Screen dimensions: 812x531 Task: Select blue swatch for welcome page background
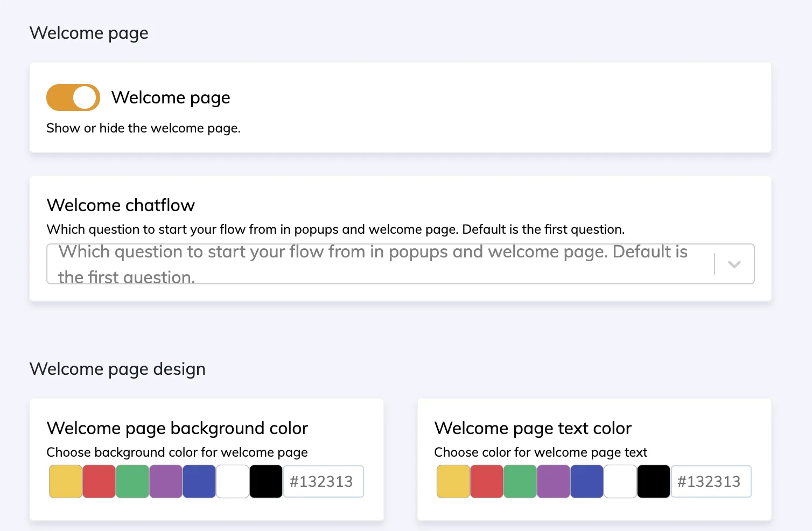click(199, 481)
